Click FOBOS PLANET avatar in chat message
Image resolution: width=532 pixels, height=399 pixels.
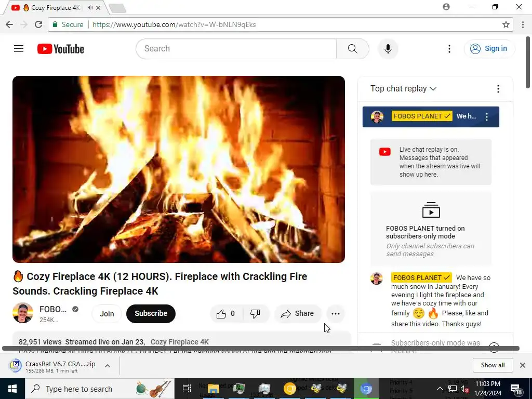point(377,278)
